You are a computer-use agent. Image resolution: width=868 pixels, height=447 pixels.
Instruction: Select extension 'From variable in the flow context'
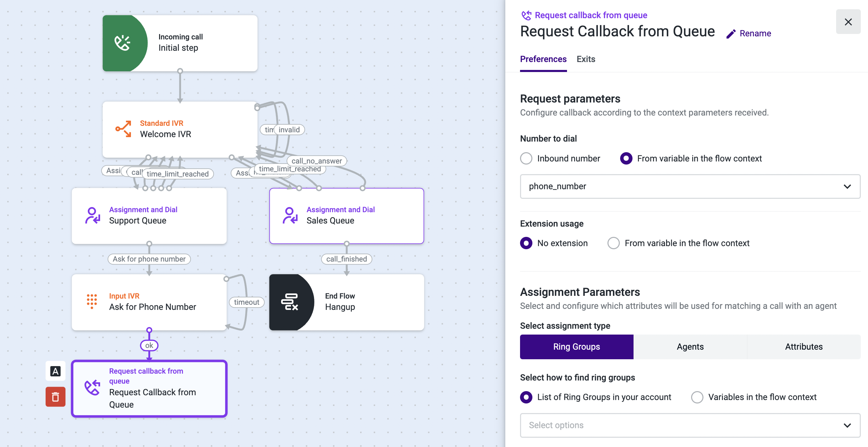click(x=614, y=243)
